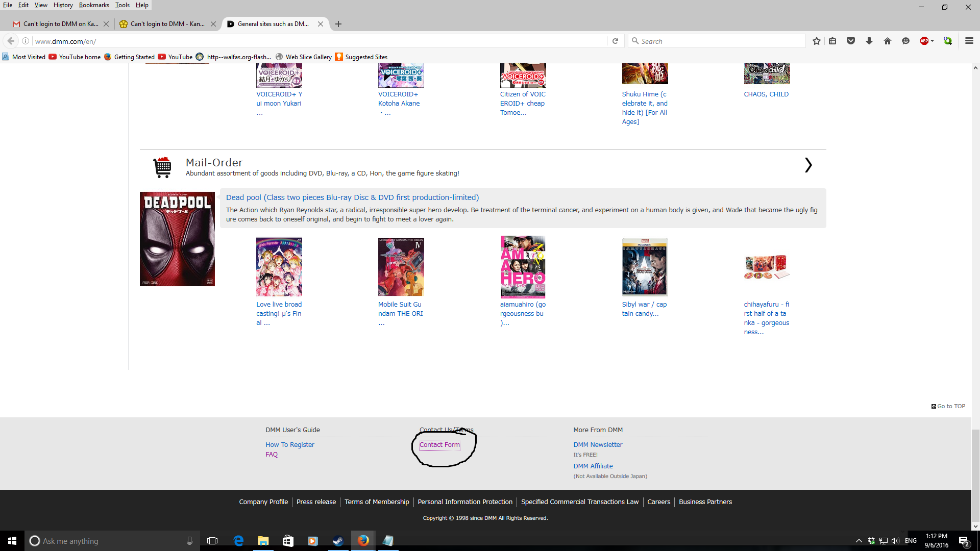Click the Firefox taskbar icon

363,541
